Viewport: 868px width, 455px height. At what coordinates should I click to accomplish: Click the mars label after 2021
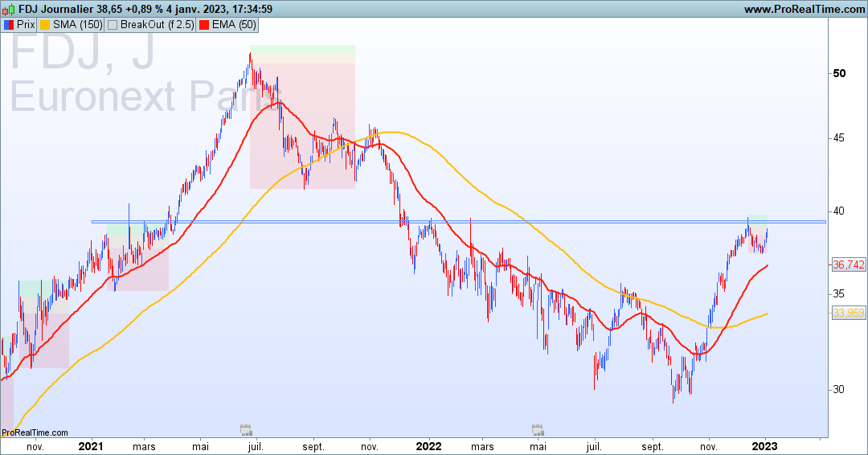tap(144, 447)
